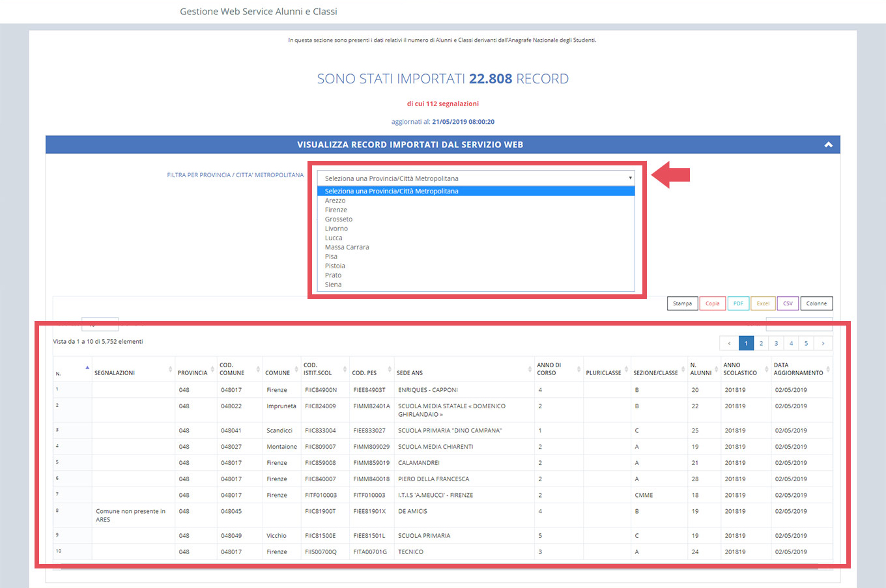Screen dimensions: 886x588
Task: Click the Stampa button
Action: click(x=682, y=303)
